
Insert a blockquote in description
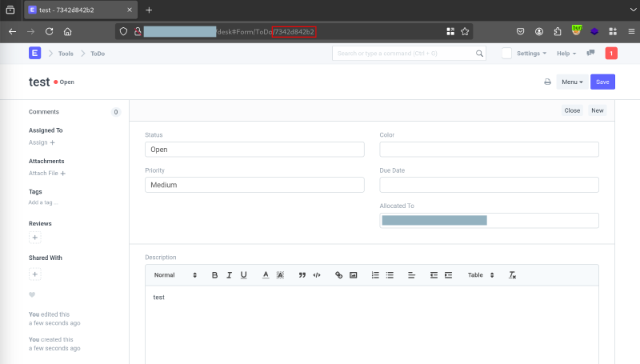point(302,275)
